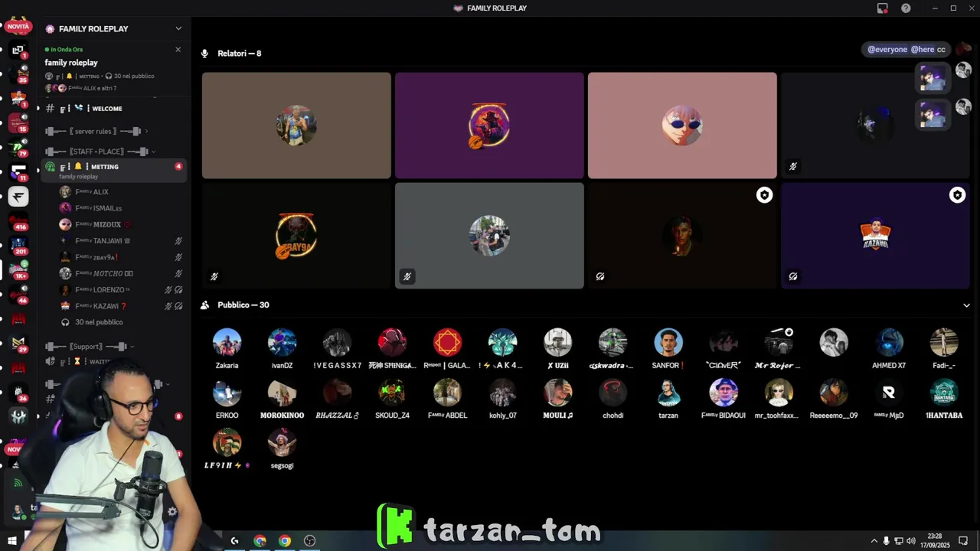Open the server icon with badge 46
The image size is (980, 551).
pyautogui.click(x=18, y=295)
